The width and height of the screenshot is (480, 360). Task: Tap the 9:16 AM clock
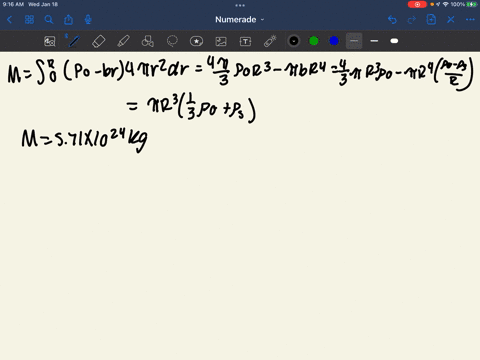click(13, 4)
